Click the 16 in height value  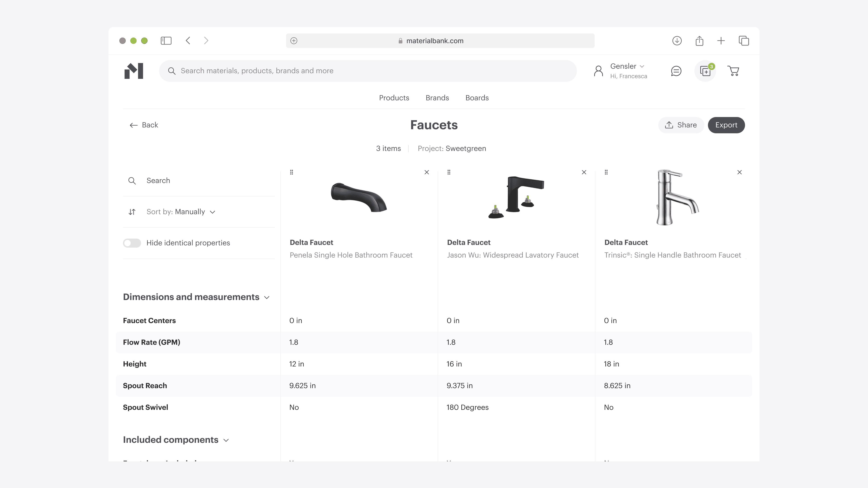tap(454, 364)
